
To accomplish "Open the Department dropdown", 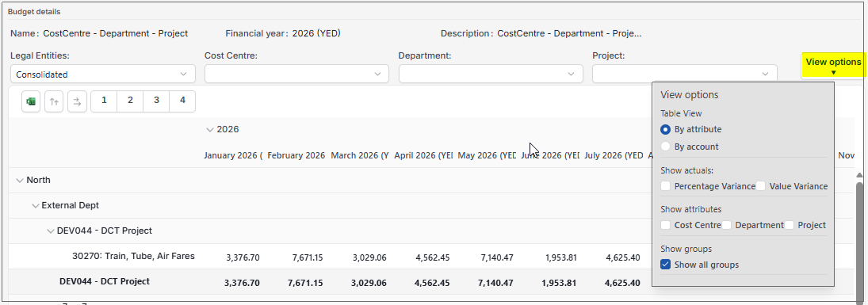I will 491,74.
